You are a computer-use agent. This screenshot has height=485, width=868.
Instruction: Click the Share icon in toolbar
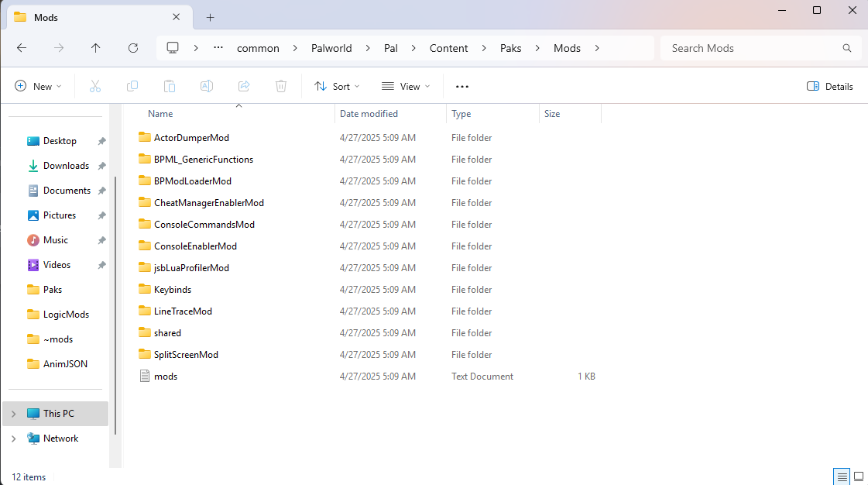pos(244,86)
